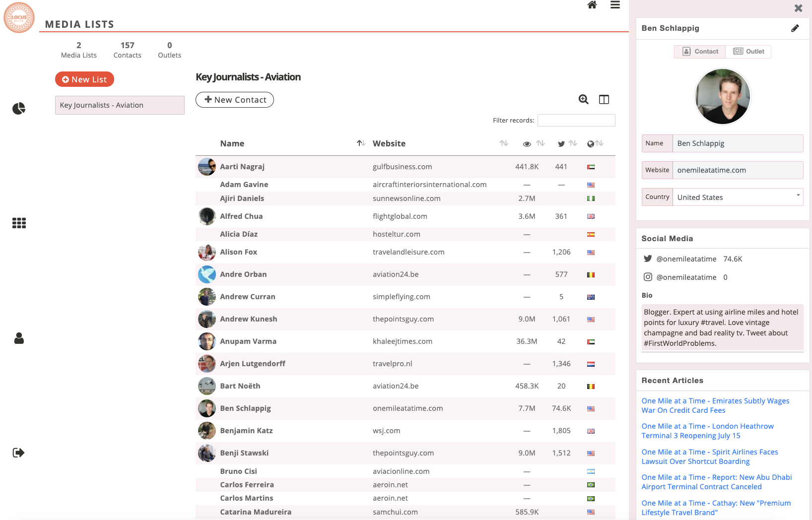Select the Bart Noëth row
The height and width of the screenshot is (520, 812).
click(x=406, y=386)
